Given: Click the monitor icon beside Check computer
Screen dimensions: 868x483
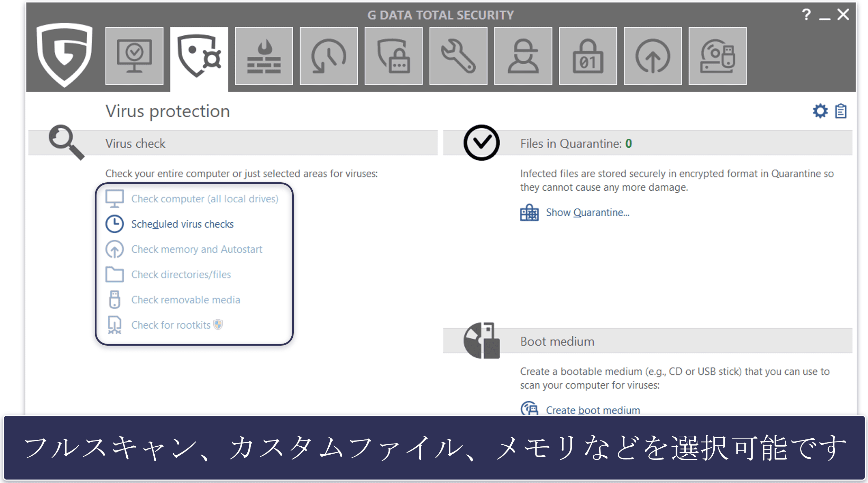Looking at the screenshot, I should click(x=115, y=199).
